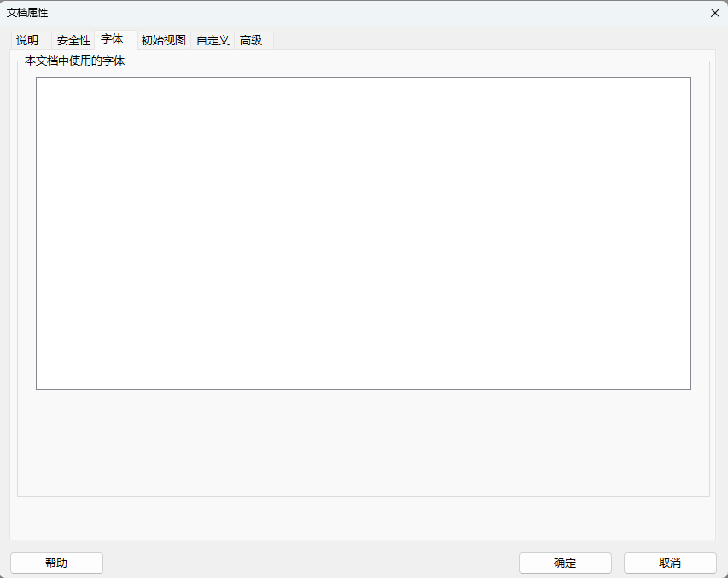This screenshot has height=578, width=728.
Task: Click the 文档属性 title text
Action: 27,12
